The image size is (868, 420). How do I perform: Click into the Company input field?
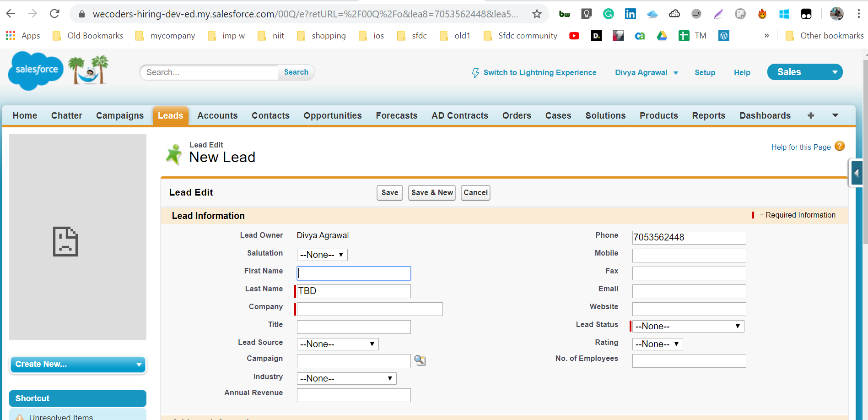tap(370, 309)
